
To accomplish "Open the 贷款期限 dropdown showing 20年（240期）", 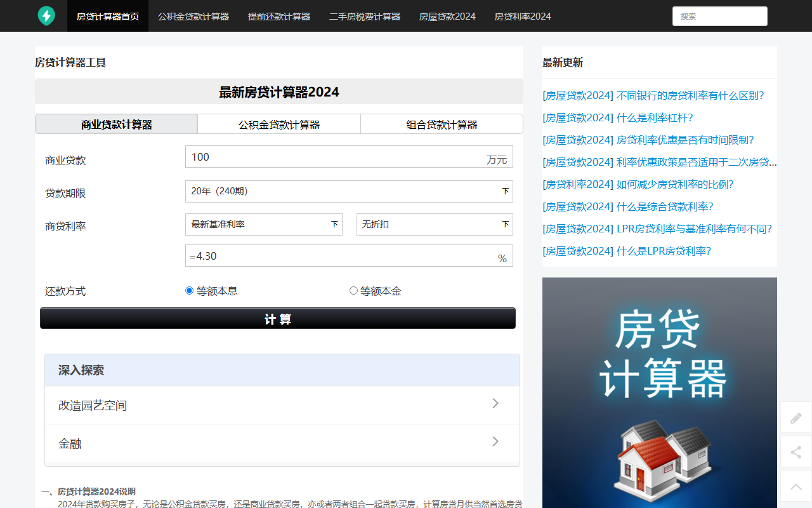I will 349,191.
